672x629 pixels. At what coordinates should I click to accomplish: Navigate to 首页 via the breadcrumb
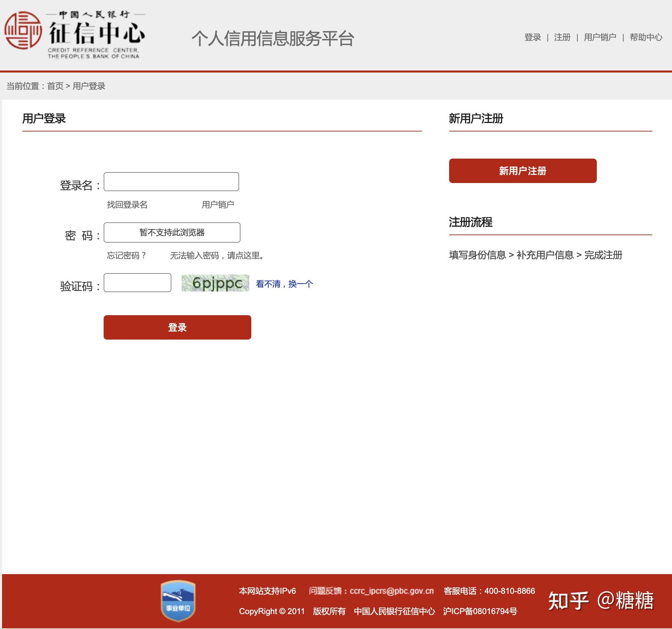56,86
